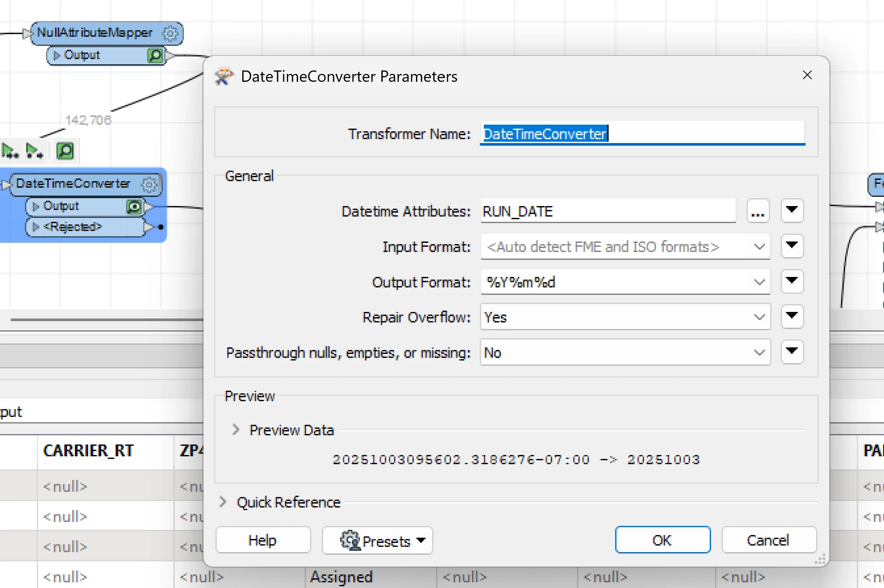The image size is (884, 588).
Task: Click DateTimeConverter Output inspector icon
Action: click(x=134, y=206)
